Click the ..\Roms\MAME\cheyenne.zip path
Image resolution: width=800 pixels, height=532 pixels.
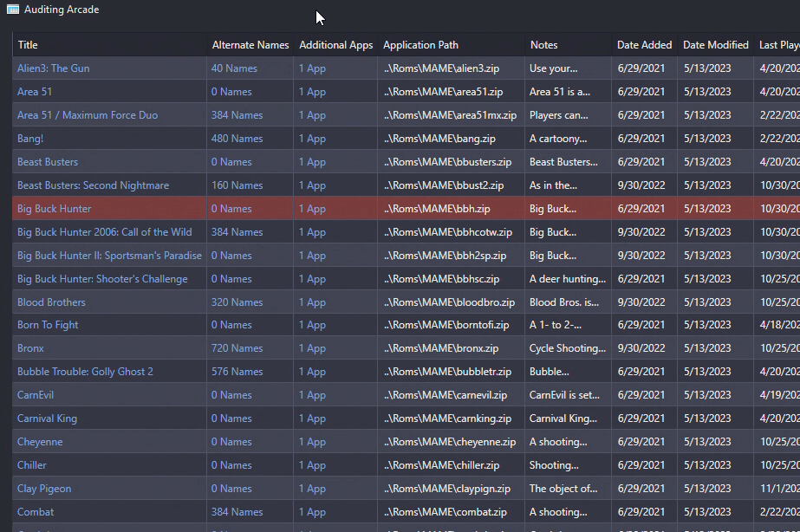[450, 442]
